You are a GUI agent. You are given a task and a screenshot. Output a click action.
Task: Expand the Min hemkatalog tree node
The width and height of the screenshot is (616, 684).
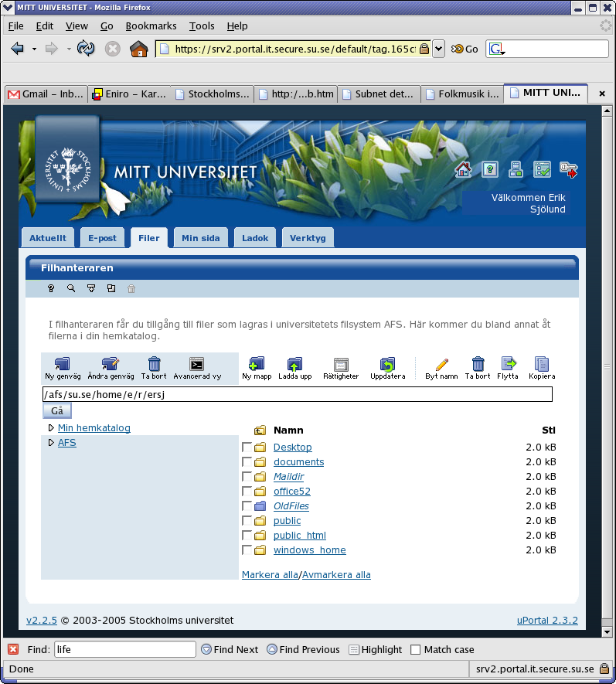(51, 428)
